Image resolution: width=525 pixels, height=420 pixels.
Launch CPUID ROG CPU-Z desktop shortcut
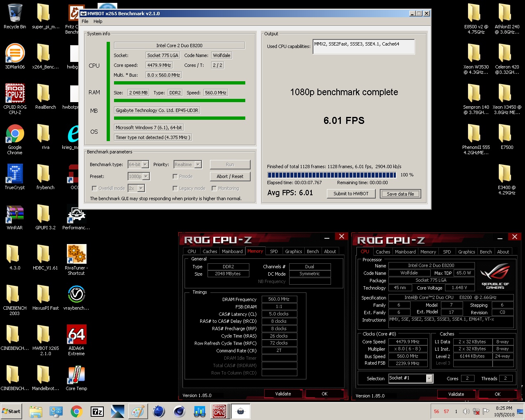pos(15,98)
